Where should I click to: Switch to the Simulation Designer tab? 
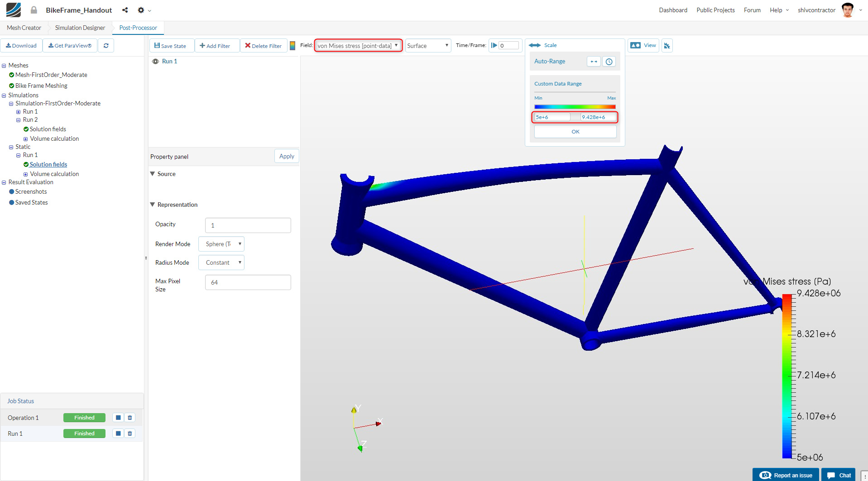[80, 28]
